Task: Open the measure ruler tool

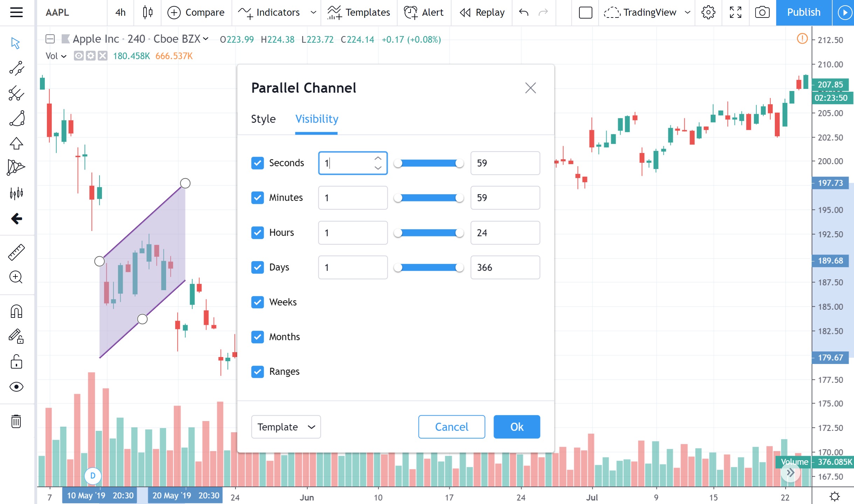Action: [x=16, y=252]
